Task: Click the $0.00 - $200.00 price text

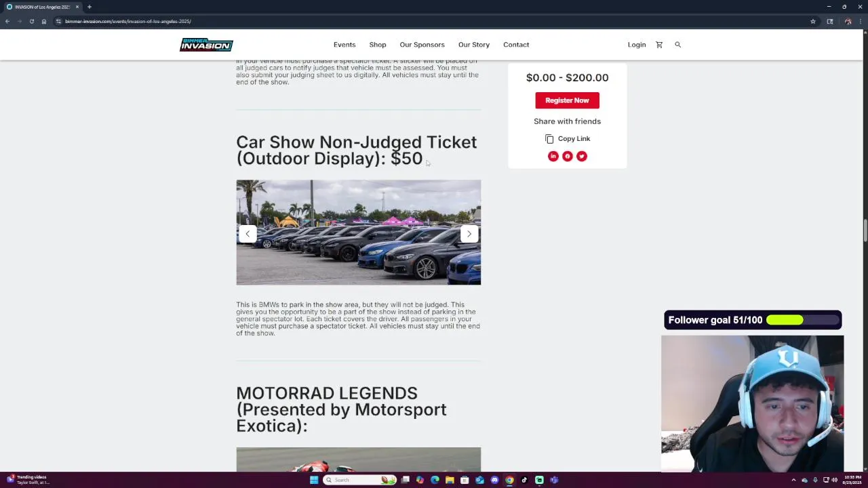Action: [x=567, y=78]
